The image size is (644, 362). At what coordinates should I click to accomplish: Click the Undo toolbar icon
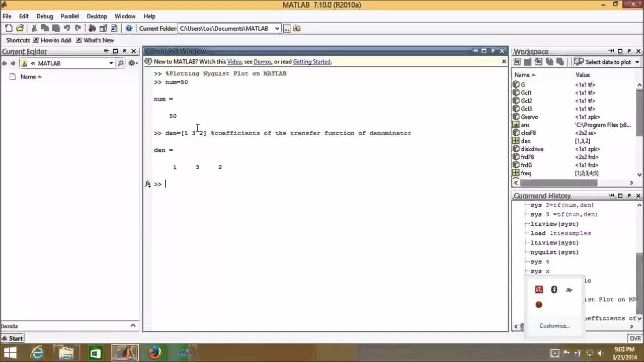[x=67, y=29]
